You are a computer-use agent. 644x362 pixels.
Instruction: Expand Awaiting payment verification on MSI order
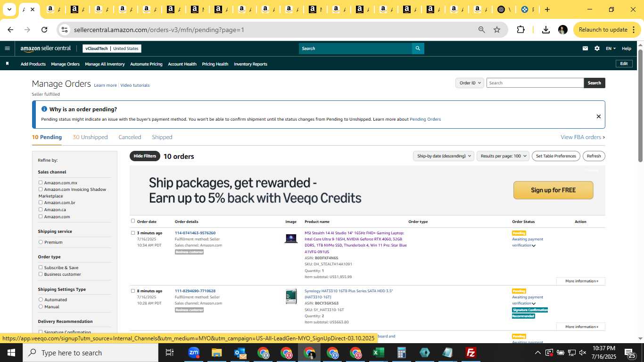[x=534, y=246]
